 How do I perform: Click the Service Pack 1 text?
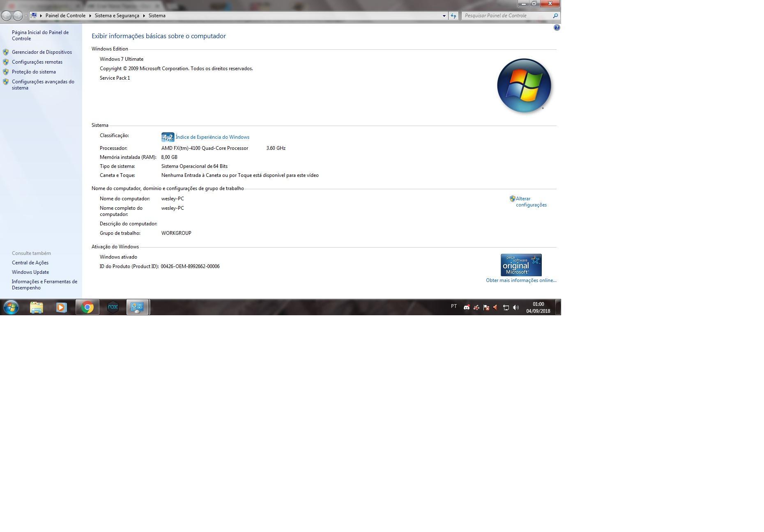[115, 78]
